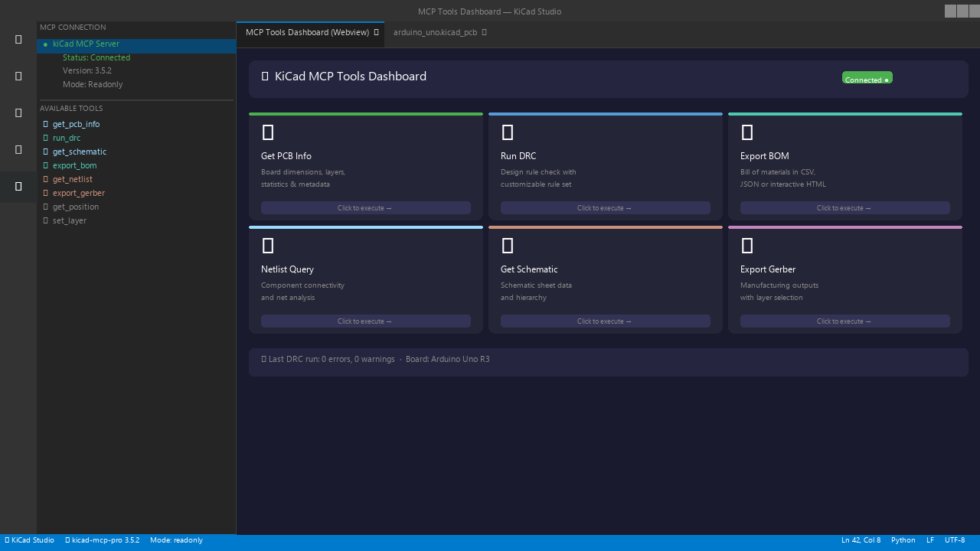Click 'Board dimensions, layers' description text
Screen dimensions: 980x551
[x=303, y=172]
